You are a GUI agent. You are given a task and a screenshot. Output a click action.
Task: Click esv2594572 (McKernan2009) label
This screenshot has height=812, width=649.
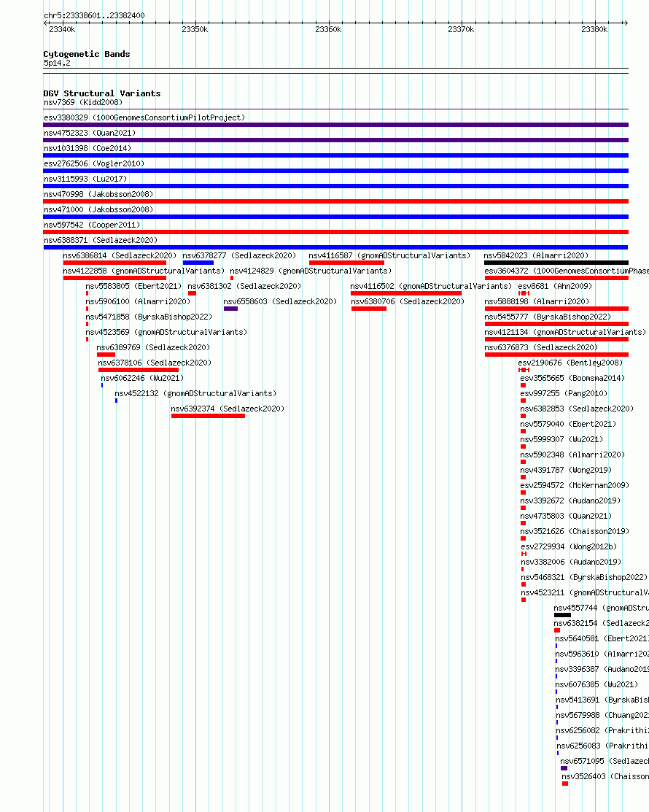point(575,485)
